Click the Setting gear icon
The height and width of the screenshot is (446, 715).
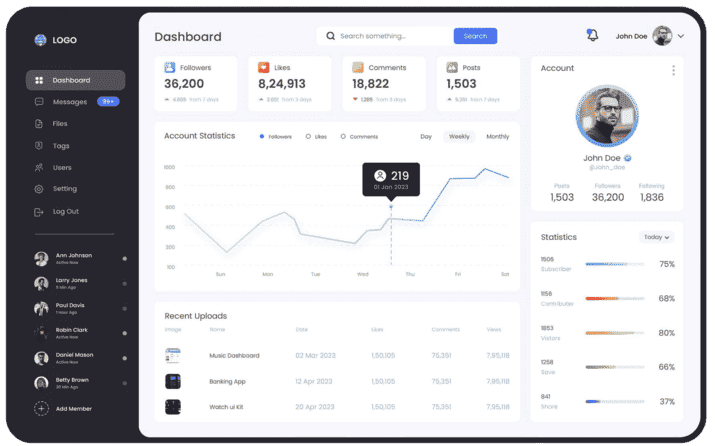[x=39, y=189]
